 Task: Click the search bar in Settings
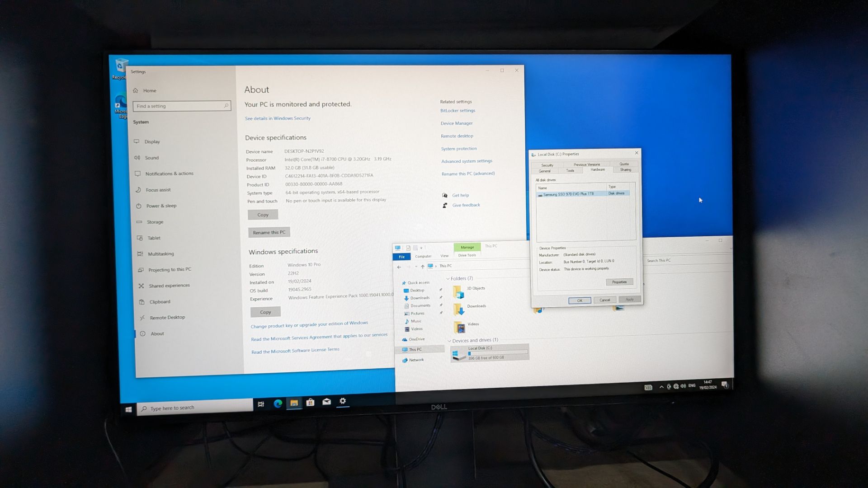[181, 105]
